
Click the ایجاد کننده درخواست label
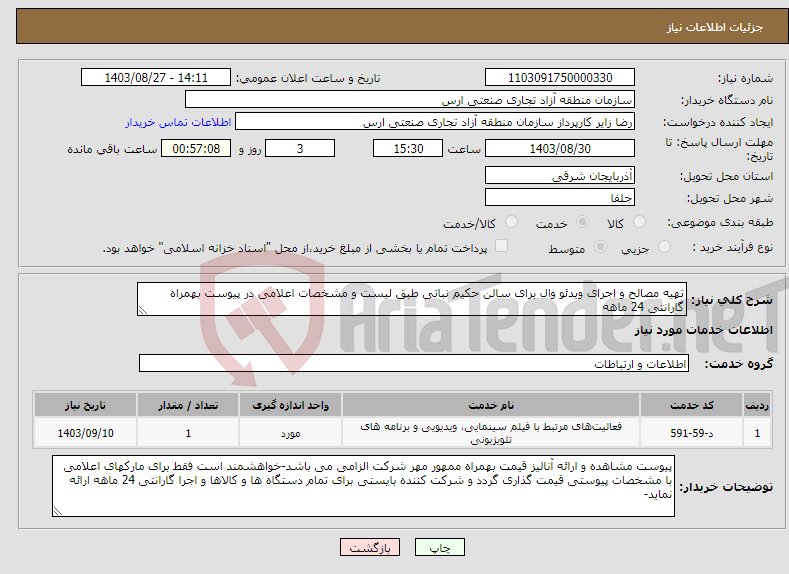click(x=718, y=123)
